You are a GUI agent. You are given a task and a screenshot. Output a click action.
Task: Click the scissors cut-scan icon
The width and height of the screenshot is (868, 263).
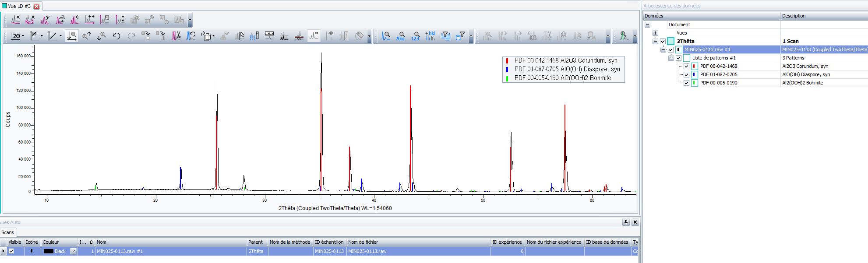tap(176, 36)
